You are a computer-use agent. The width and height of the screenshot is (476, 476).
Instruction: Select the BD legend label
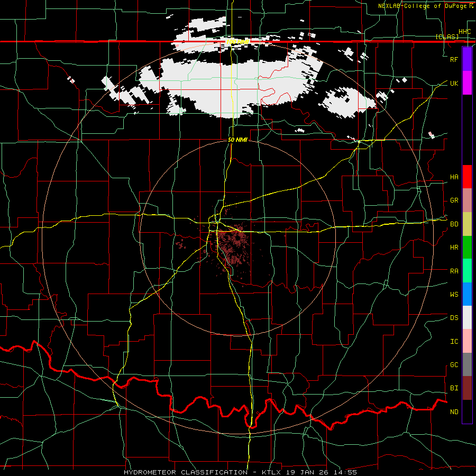(454, 224)
